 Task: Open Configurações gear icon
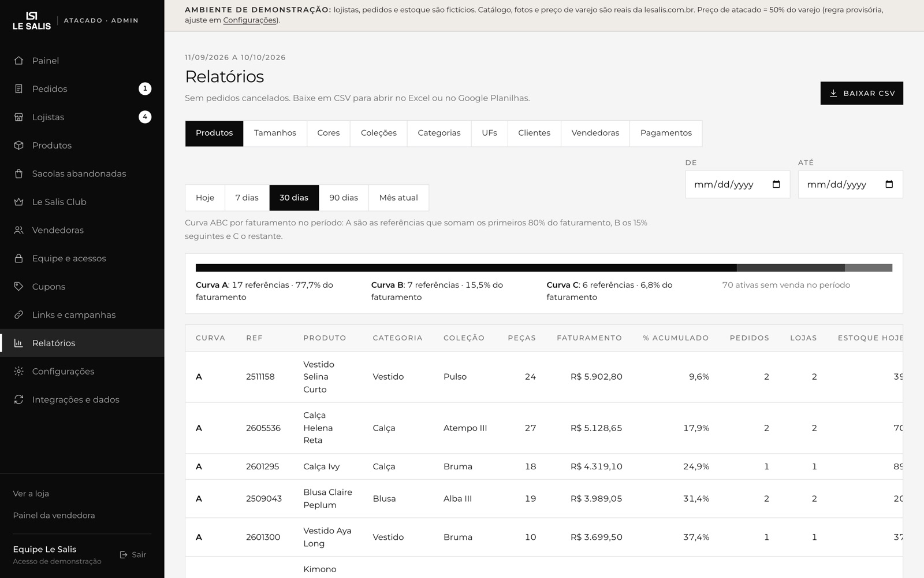click(18, 371)
